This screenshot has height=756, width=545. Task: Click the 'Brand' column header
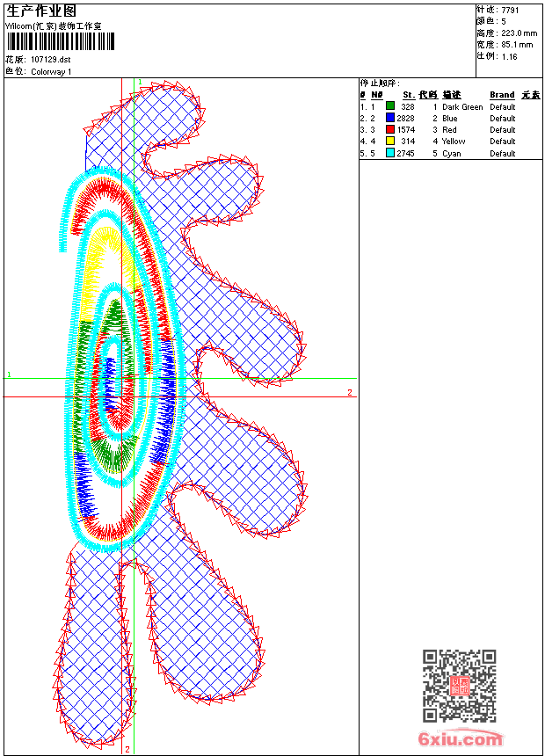click(x=502, y=95)
